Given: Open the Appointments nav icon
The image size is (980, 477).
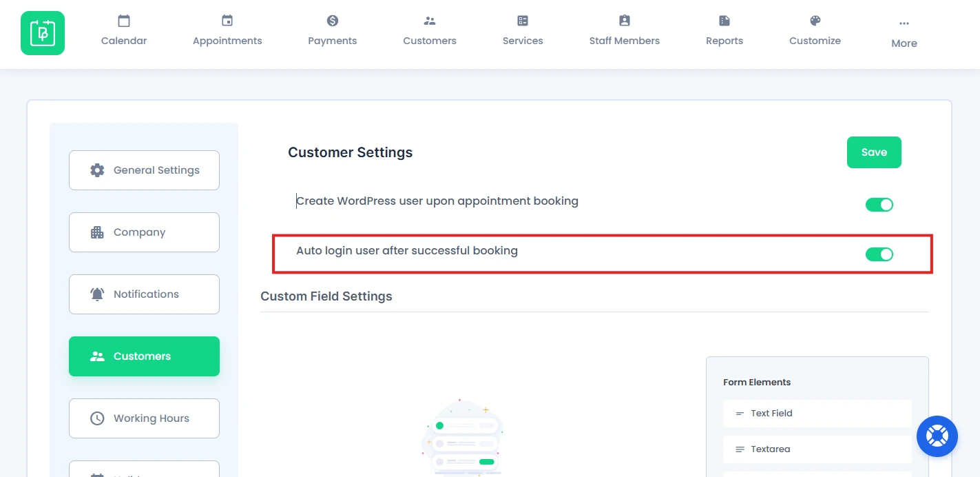Looking at the screenshot, I should [x=227, y=21].
